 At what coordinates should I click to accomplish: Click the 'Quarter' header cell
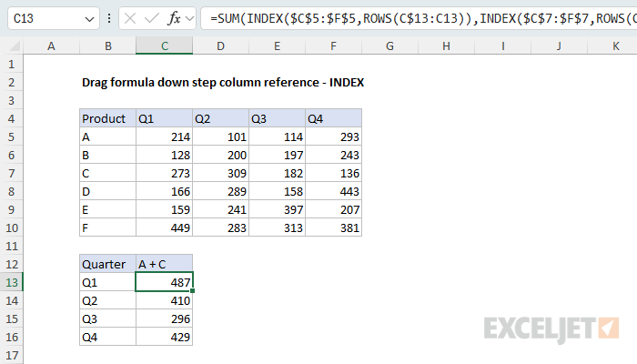pyautogui.click(x=107, y=264)
